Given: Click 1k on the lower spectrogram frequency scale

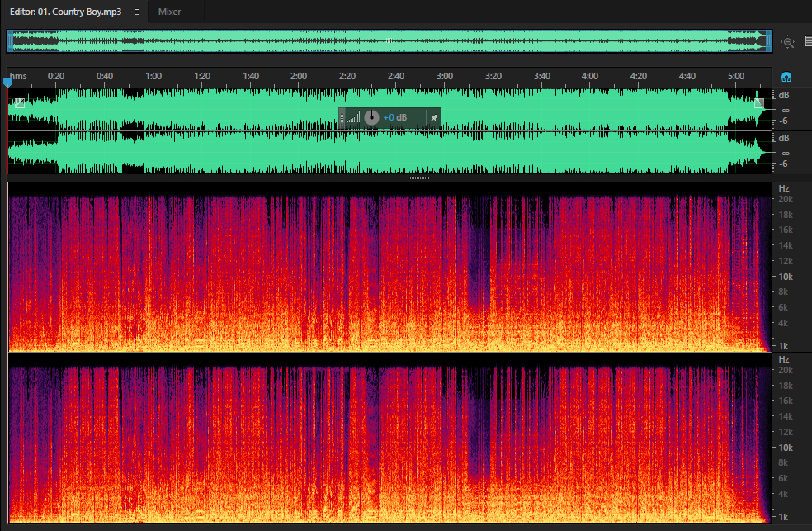Looking at the screenshot, I should click(x=783, y=517).
